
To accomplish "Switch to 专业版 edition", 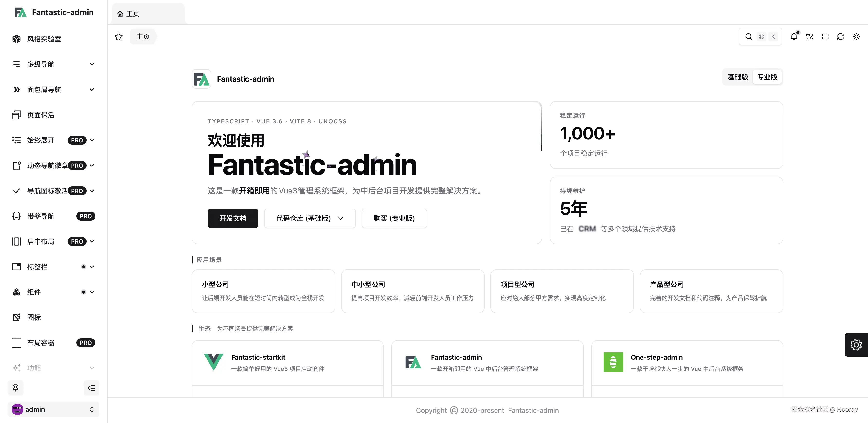I will pos(767,77).
